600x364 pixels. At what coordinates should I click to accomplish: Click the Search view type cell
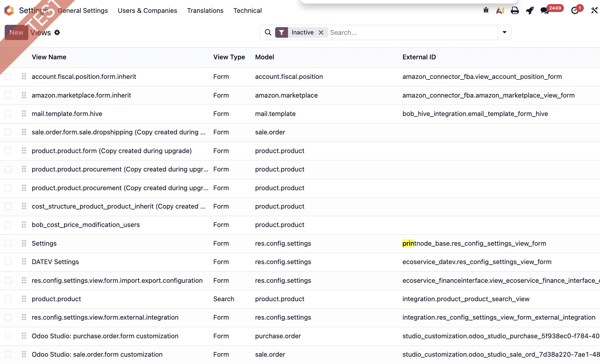(224, 299)
